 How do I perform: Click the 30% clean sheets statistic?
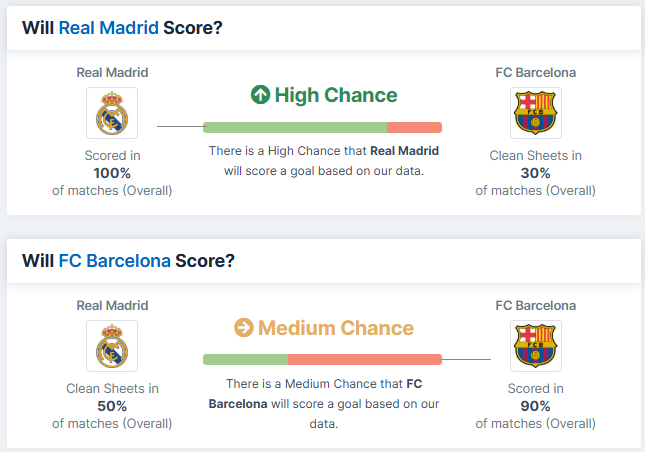pyautogui.click(x=536, y=173)
